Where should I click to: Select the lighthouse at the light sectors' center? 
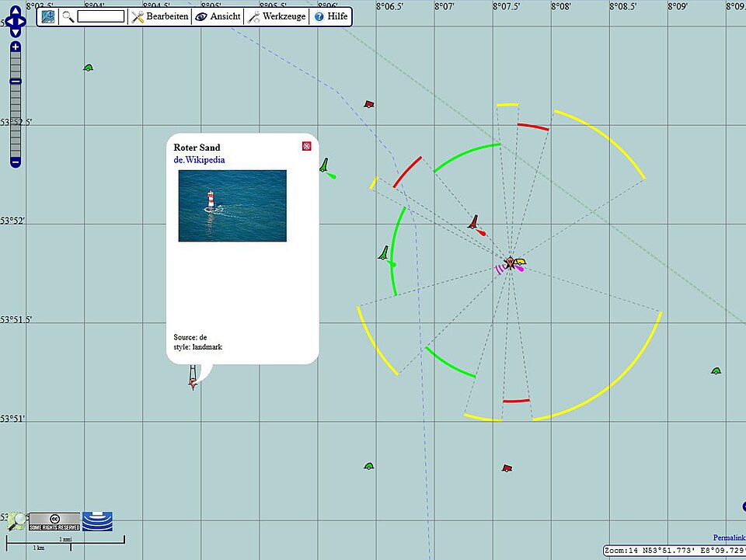pos(511,264)
